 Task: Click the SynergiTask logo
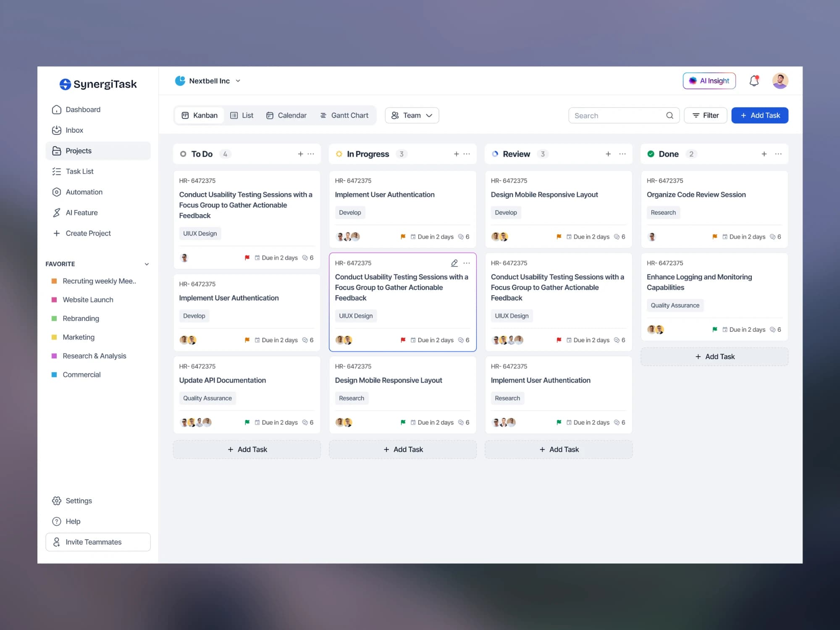(x=98, y=84)
